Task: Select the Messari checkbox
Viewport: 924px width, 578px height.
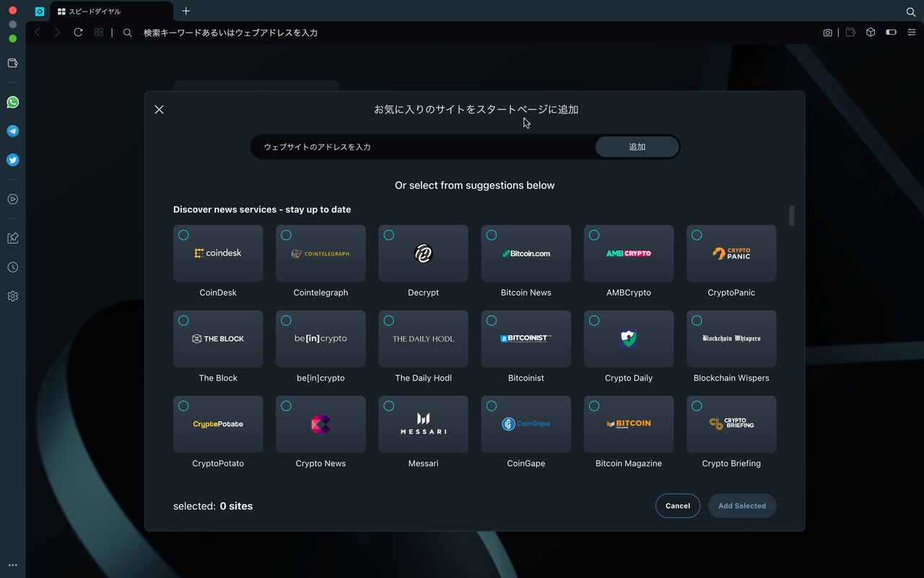Action: point(388,406)
